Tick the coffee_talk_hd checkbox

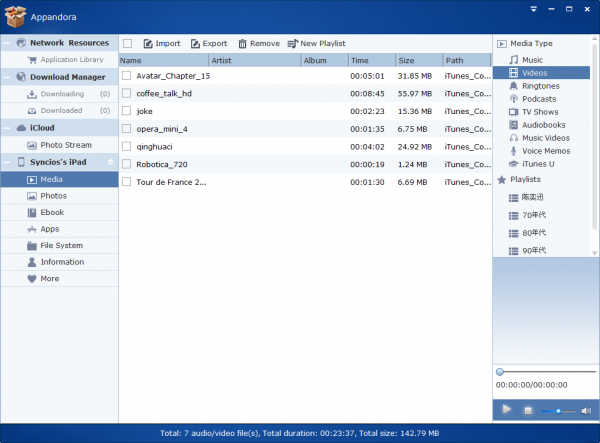[127, 94]
